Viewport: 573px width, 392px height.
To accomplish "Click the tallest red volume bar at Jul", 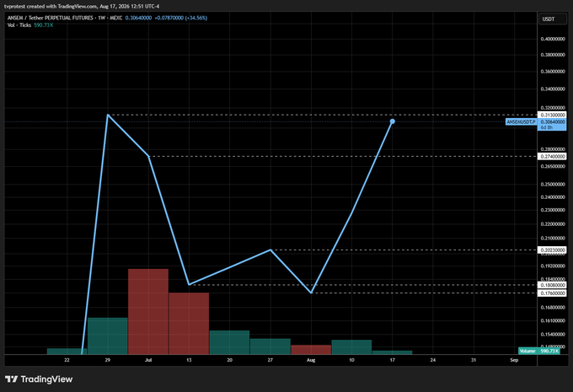I will coord(148,312).
